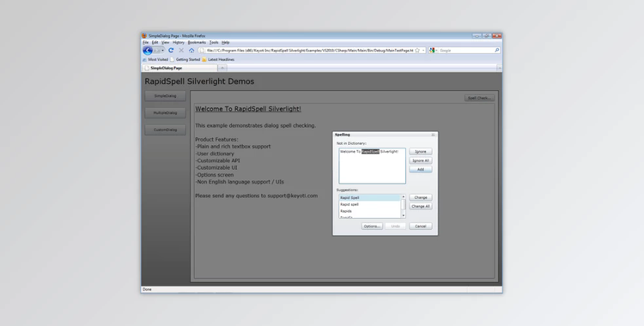Select the 'Rapid spell' lowercase suggestion
Image resolution: width=644 pixels, height=326 pixels.
[x=369, y=204]
